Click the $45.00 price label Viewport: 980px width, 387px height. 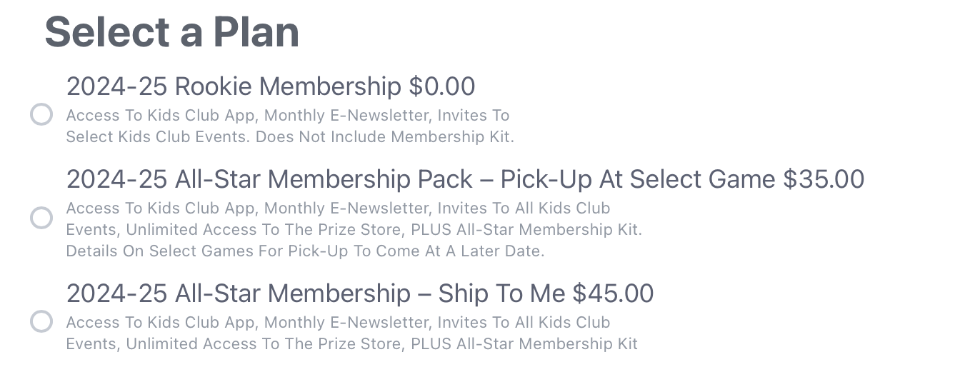pyautogui.click(x=613, y=293)
